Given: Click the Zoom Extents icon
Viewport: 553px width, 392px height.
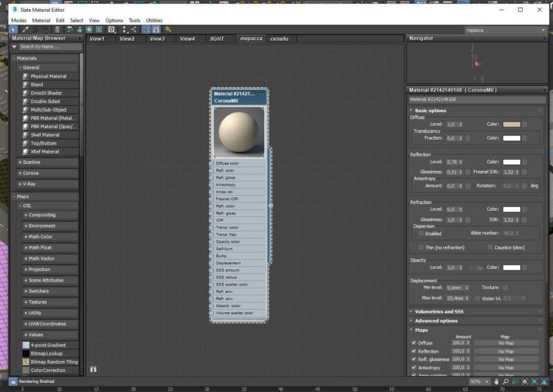Looking at the screenshot, I should [x=525, y=382].
